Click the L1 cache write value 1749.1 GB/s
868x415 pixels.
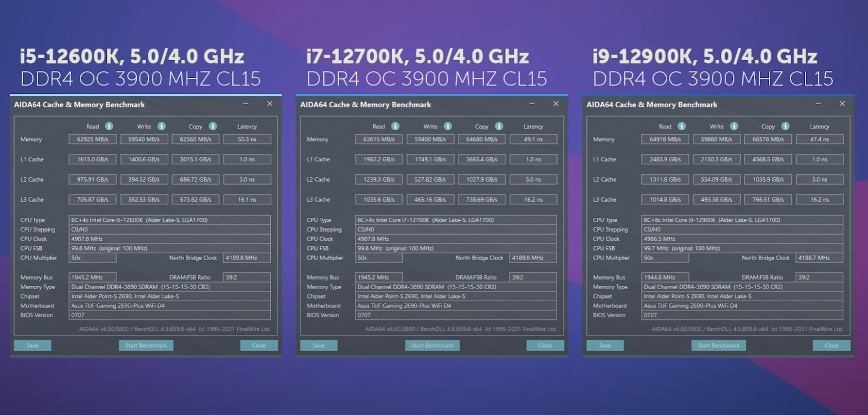click(430, 159)
